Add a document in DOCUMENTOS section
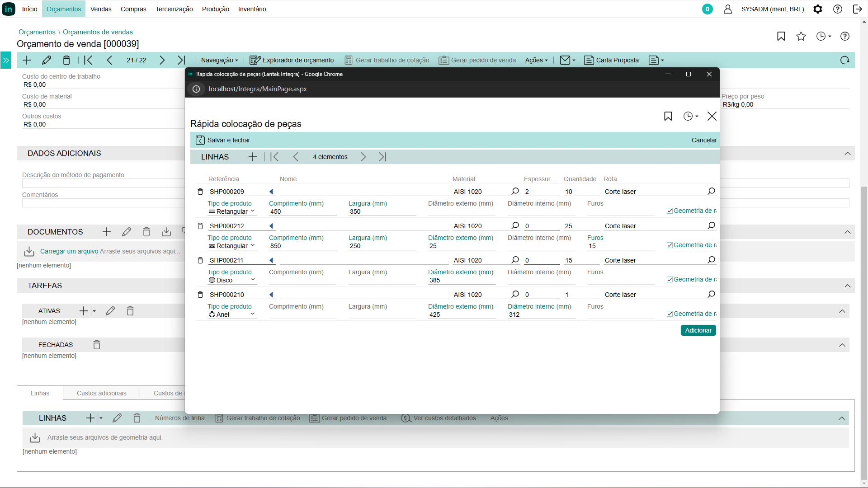 point(107,232)
